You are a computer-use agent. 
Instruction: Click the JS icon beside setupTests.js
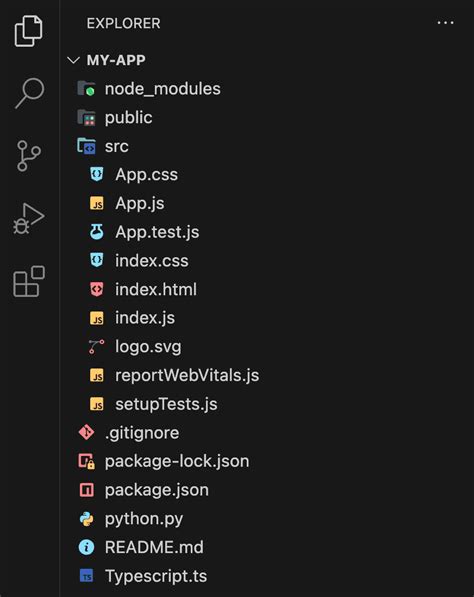[97, 404]
